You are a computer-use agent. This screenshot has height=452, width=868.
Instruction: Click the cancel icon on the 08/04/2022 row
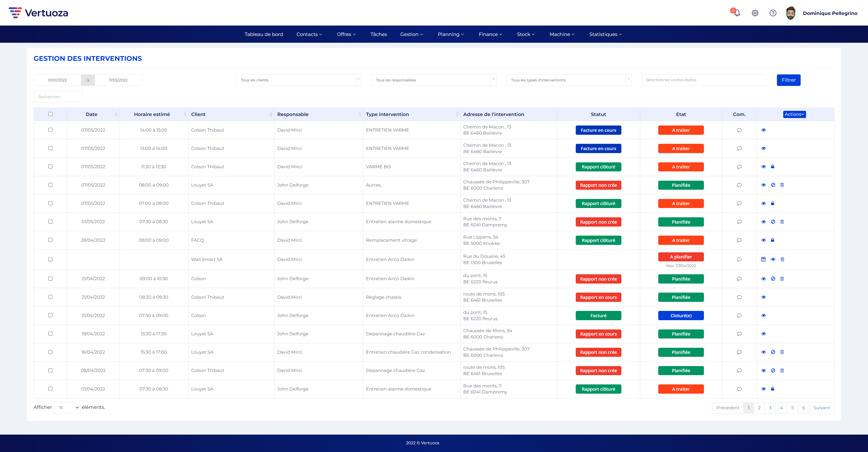[x=773, y=370]
